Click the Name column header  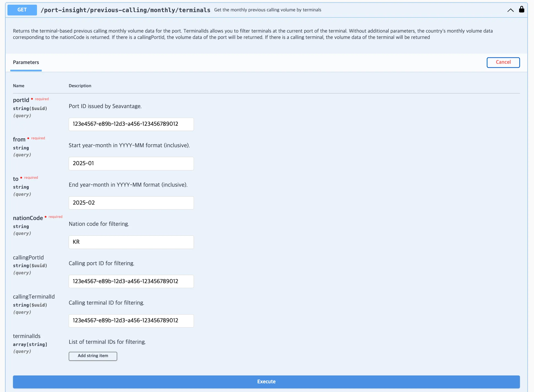point(18,86)
